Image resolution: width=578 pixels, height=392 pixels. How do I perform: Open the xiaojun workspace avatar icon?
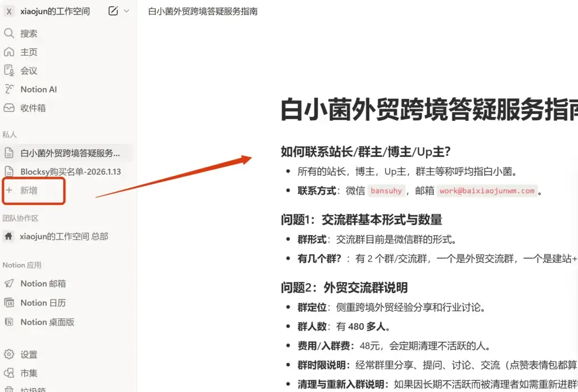[x=9, y=11]
